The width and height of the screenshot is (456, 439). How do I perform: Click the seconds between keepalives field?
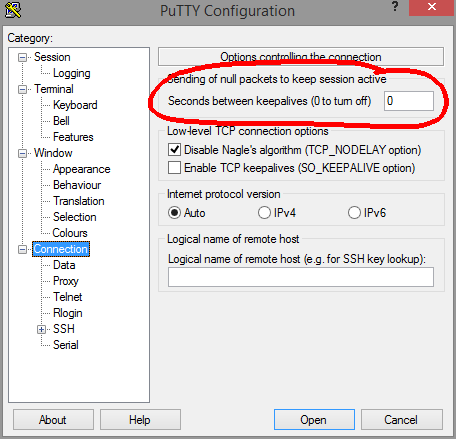409,101
